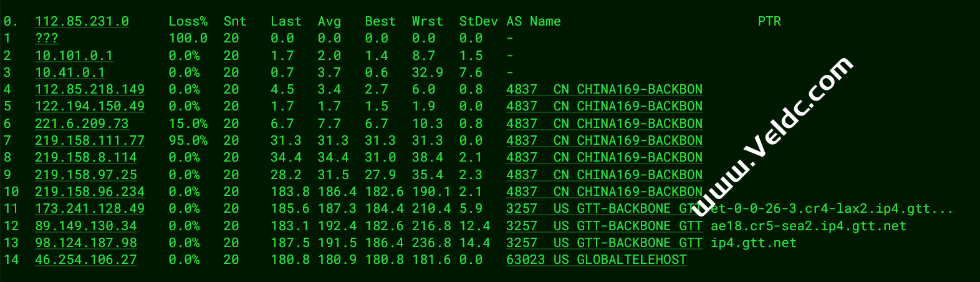Select PTR ae18.cr5-sea2.ip4.gtt.net
980x282 pixels.
tap(809, 226)
